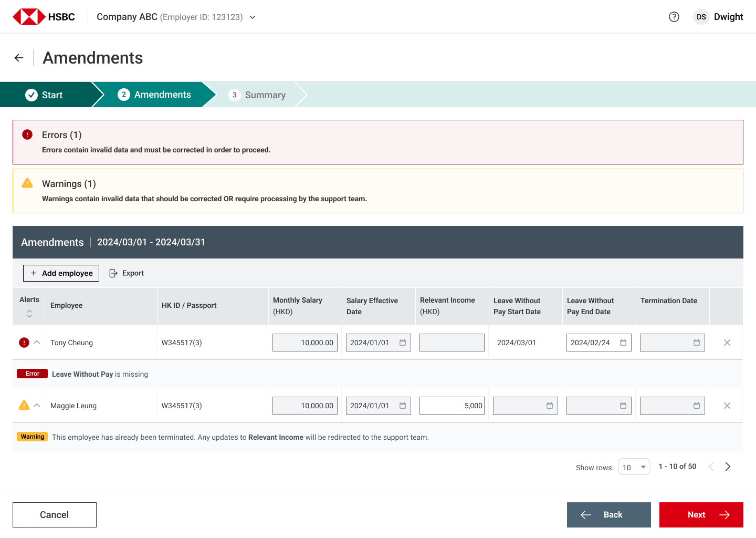Screen dimensions: 756x538
Task: Click the Next button
Action: (x=701, y=515)
